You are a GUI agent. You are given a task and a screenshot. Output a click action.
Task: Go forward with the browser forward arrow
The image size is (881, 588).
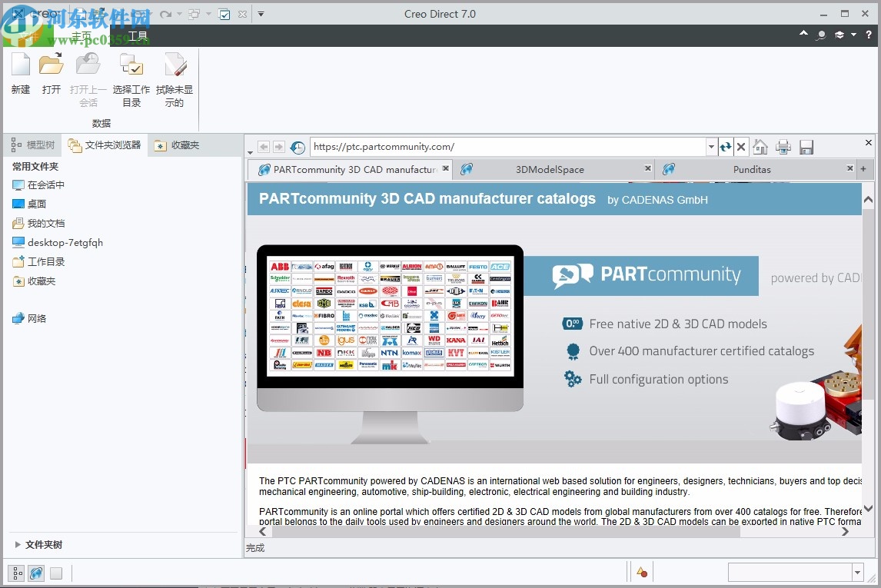279,147
